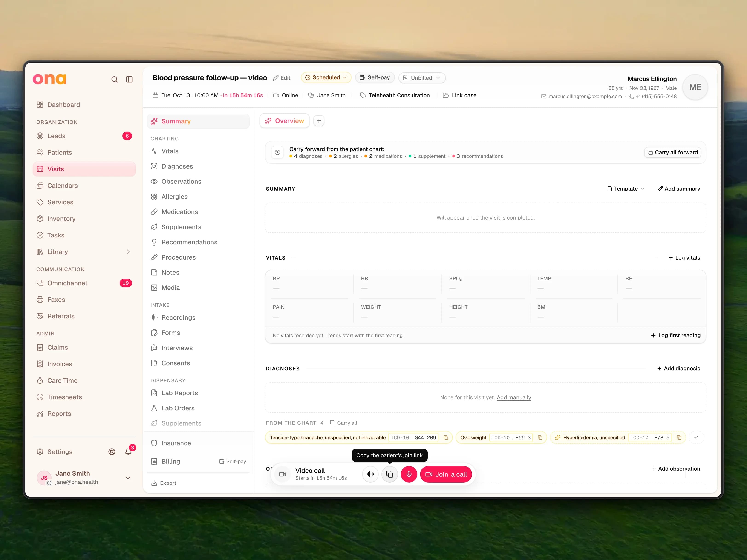Viewport: 747px width, 560px height.
Task: Click Carry all forward button
Action: [x=673, y=152]
